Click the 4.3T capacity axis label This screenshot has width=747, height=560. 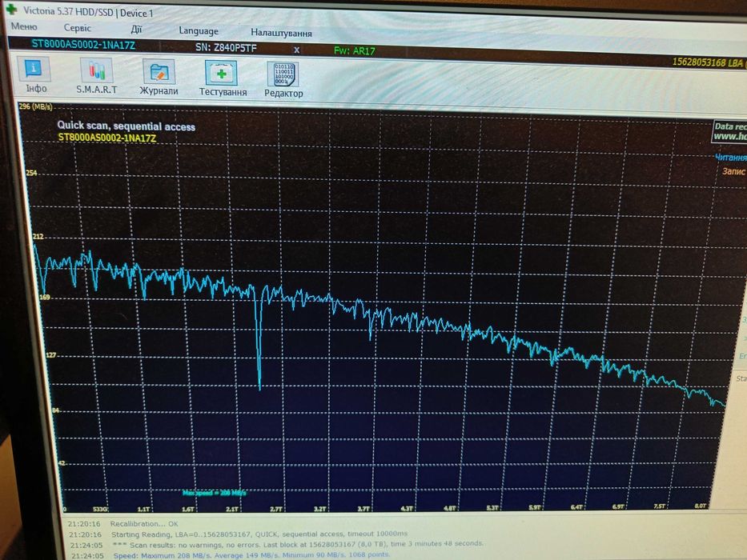(x=407, y=509)
